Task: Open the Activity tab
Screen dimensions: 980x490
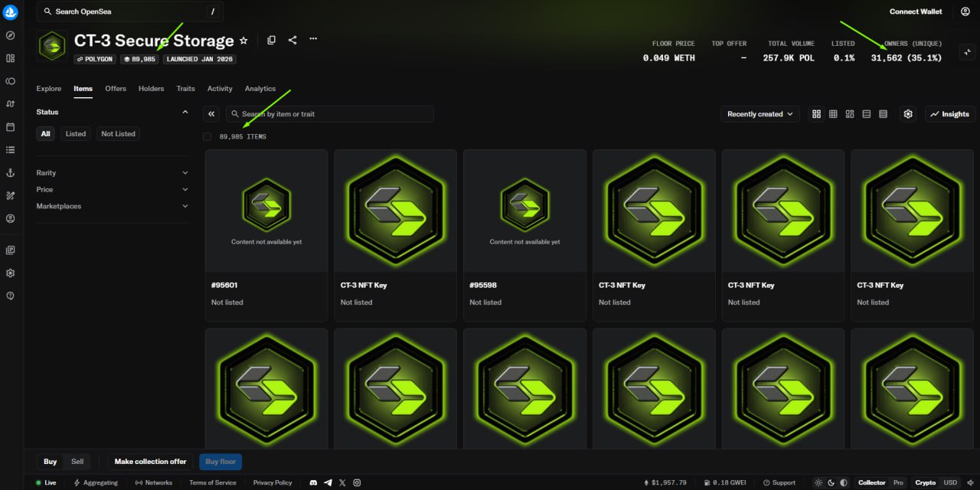Action: coord(220,89)
